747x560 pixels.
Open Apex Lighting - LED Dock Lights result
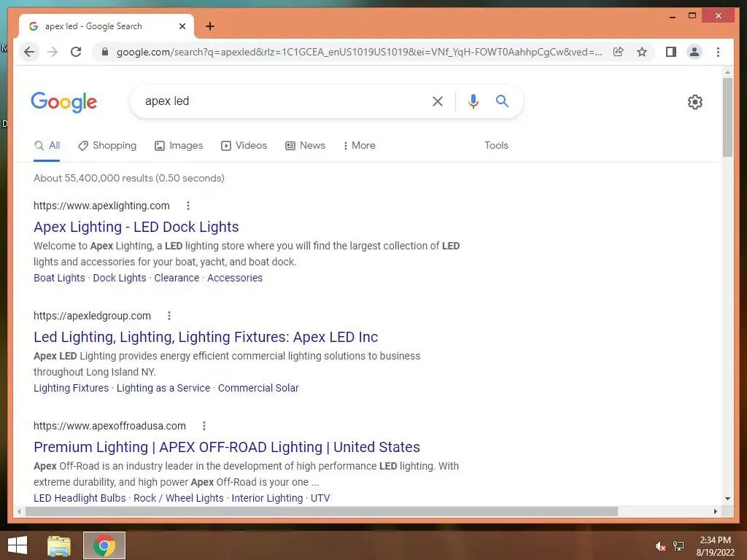point(136,227)
